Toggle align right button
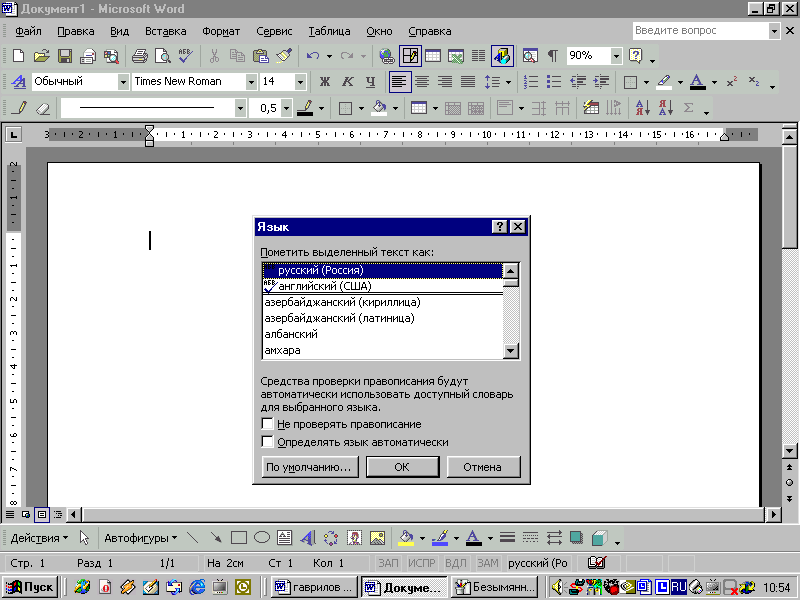 (x=445, y=82)
